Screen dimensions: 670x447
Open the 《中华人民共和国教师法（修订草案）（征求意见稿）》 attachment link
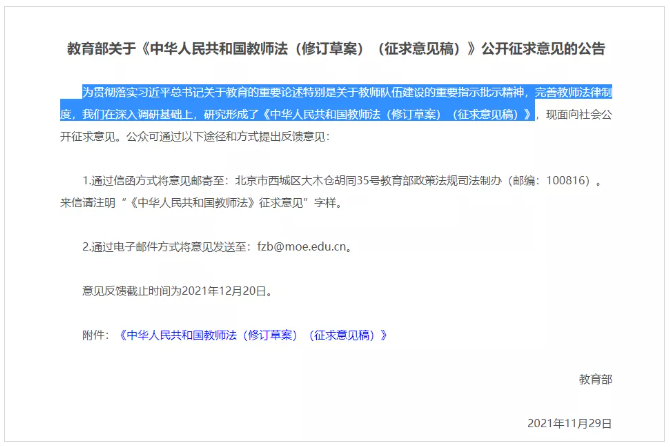[x=253, y=335]
